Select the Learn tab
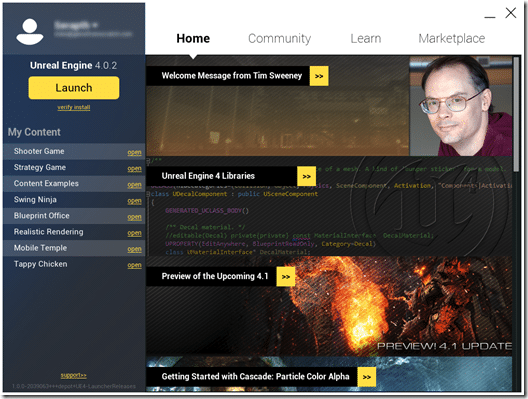 366,38
